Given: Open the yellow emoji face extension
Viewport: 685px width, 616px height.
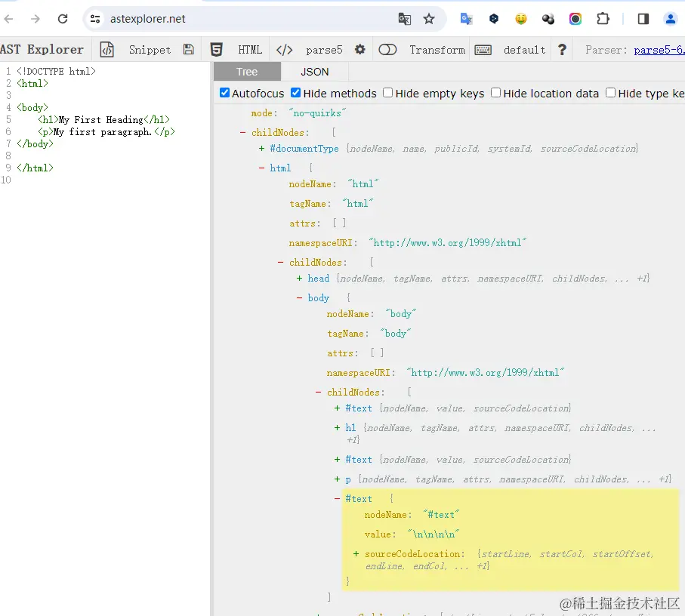Looking at the screenshot, I should pos(521,19).
